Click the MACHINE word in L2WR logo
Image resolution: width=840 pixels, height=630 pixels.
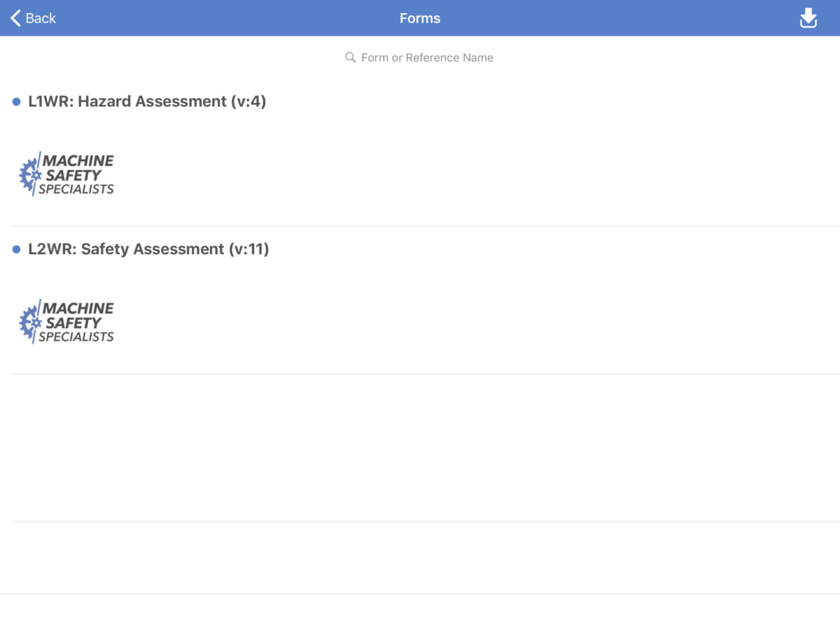(x=78, y=308)
